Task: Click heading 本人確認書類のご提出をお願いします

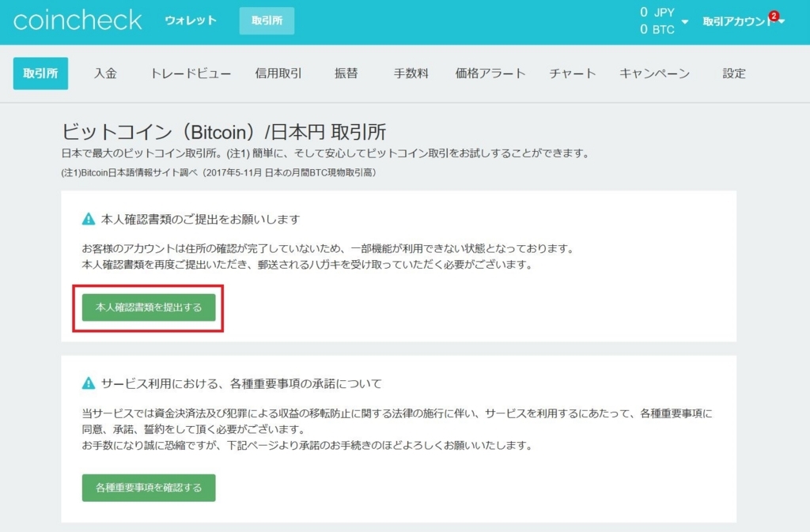Action: click(x=200, y=219)
